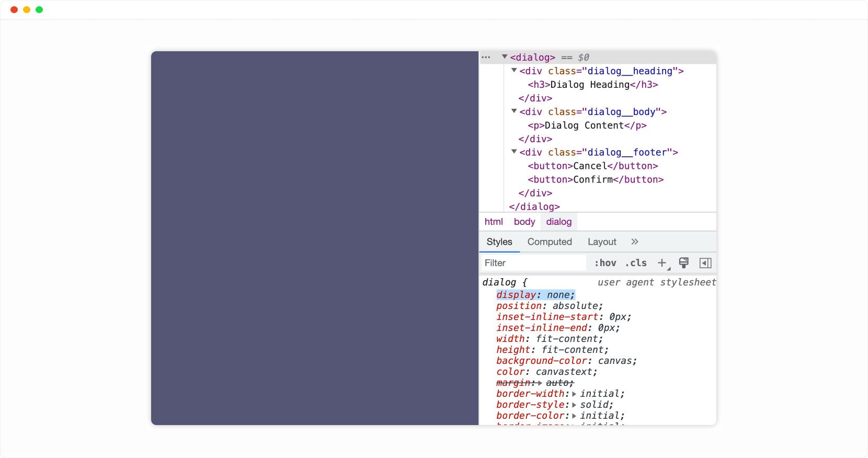Click the width: fit-content declaration

tap(550, 339)
